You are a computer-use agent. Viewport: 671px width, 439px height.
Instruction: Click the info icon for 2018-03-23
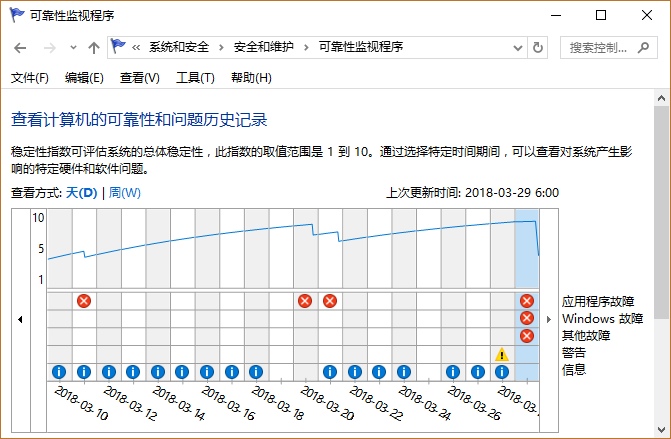(x=379, y=372)
